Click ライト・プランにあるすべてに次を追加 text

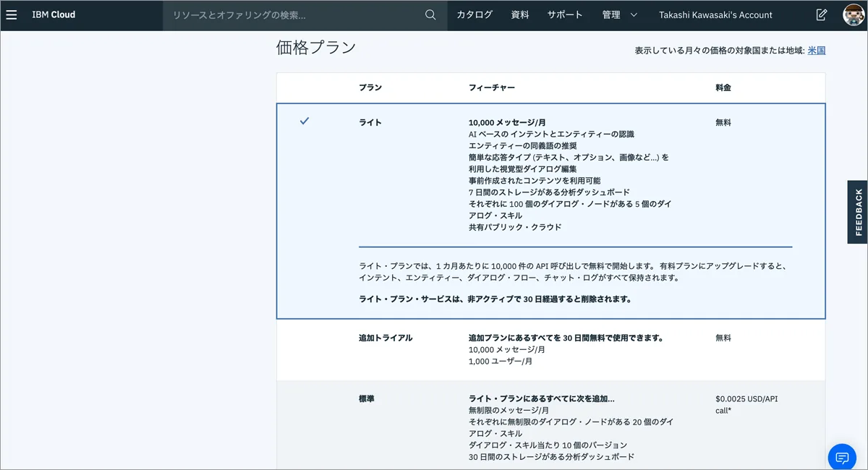[x=542, y=398]
